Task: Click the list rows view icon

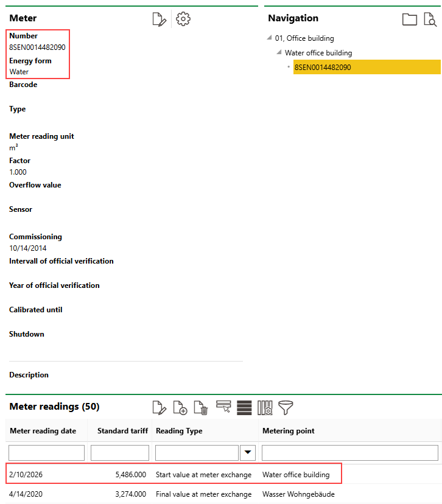Action: [244, 407]
